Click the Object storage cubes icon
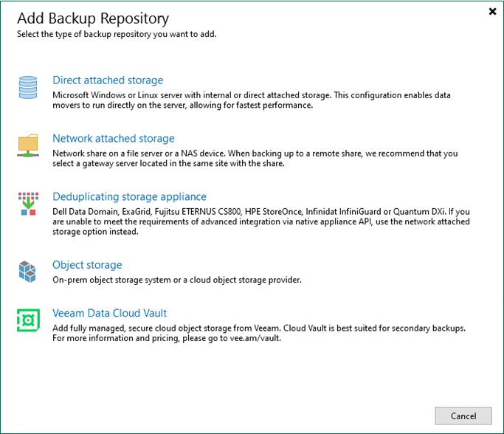 (x=27, y=272)
